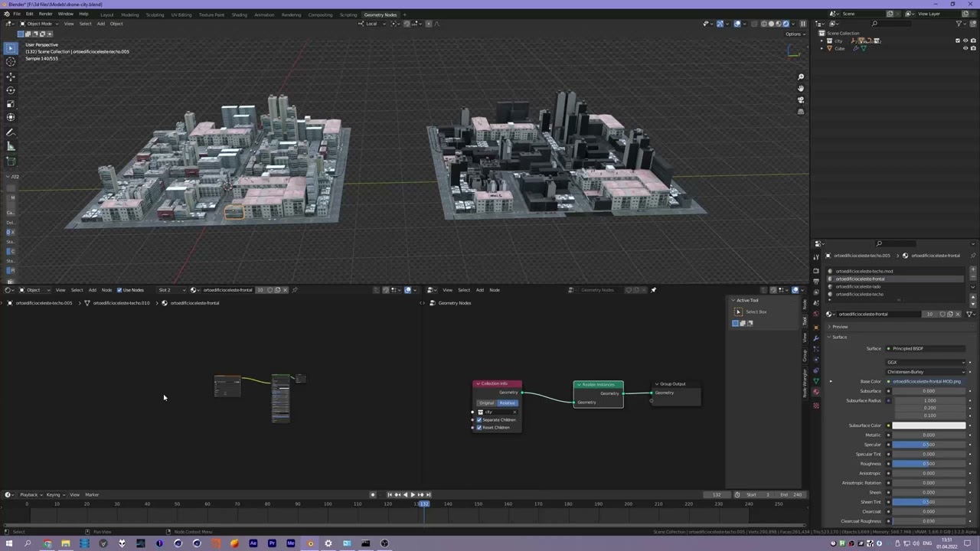Click the Principled BSDF surface shader button
980x551 pixels.
click(x=926, y=348)
